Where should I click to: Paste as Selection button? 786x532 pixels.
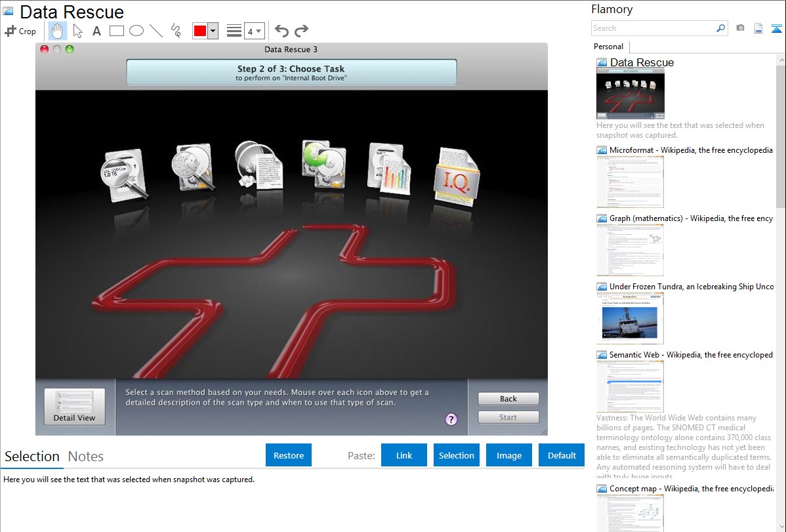point(457,455)
